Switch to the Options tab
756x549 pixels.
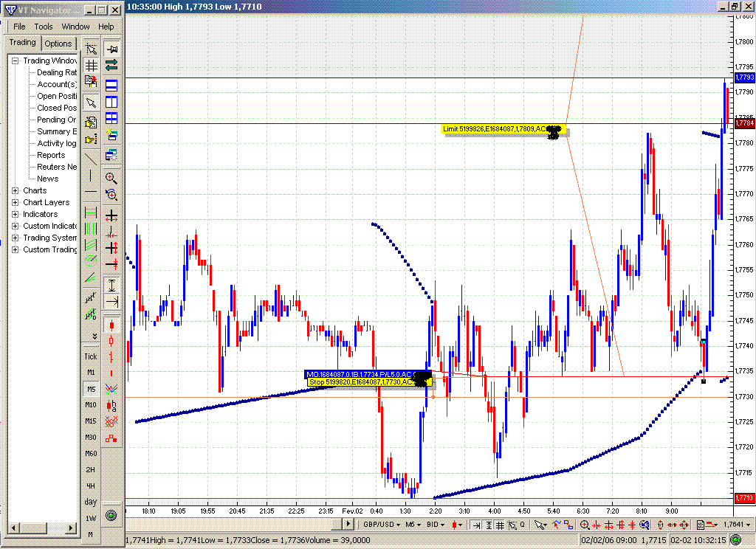[x=58, y=43]
